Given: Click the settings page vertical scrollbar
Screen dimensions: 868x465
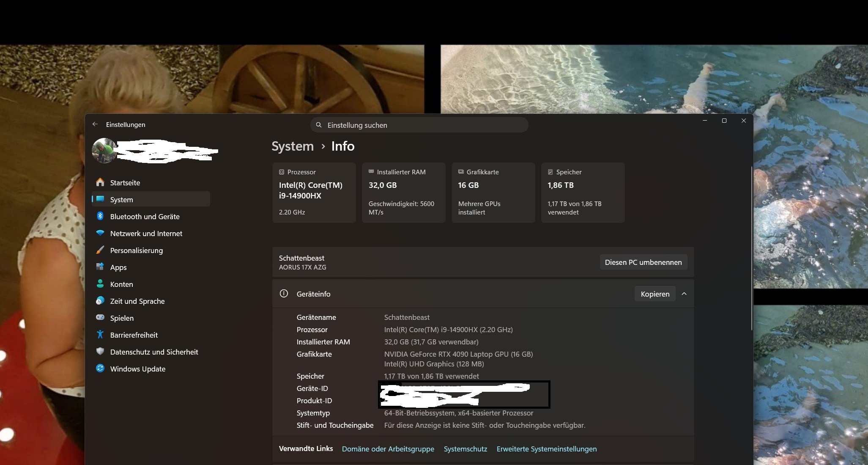Looking at the screenshot, I should coord(751,248).
